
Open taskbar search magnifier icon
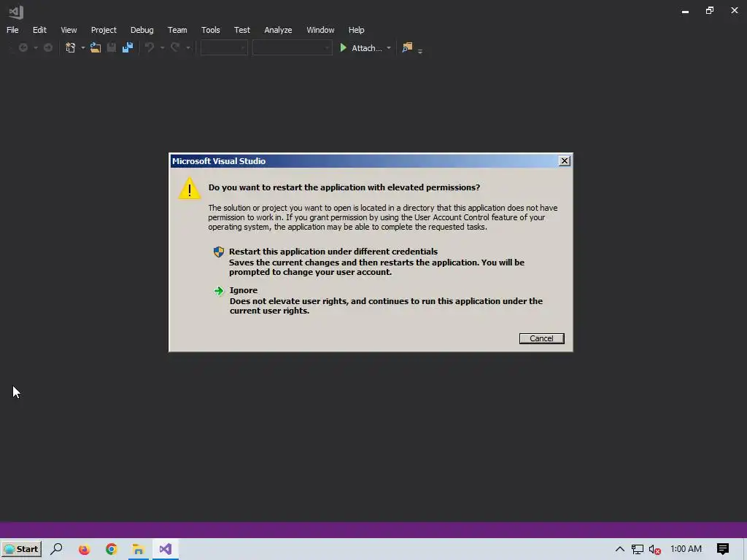56,548
